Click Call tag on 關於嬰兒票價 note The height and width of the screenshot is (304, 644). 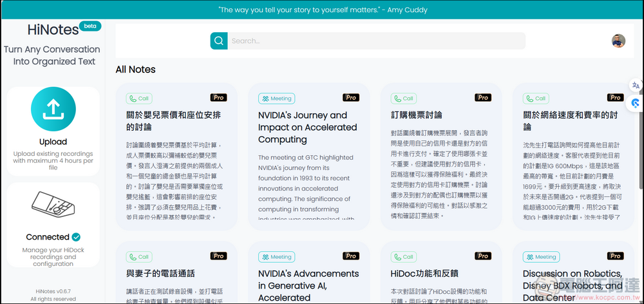pyautogui.click(x=139, y=99)
